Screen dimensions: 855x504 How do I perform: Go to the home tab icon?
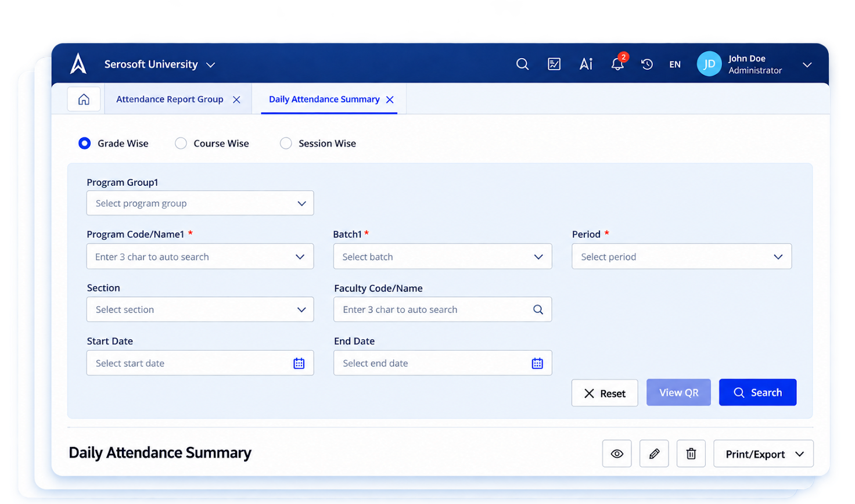click(x=84, y=99)
